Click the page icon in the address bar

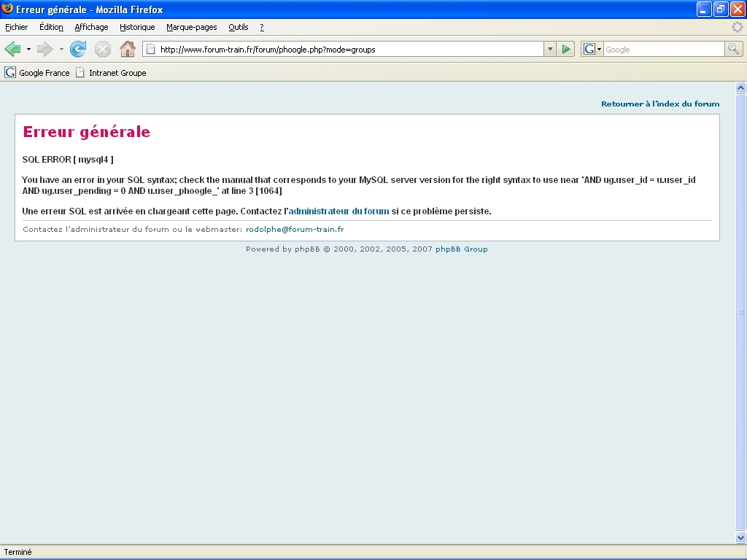pyautogui.click(x=150, y=49)
